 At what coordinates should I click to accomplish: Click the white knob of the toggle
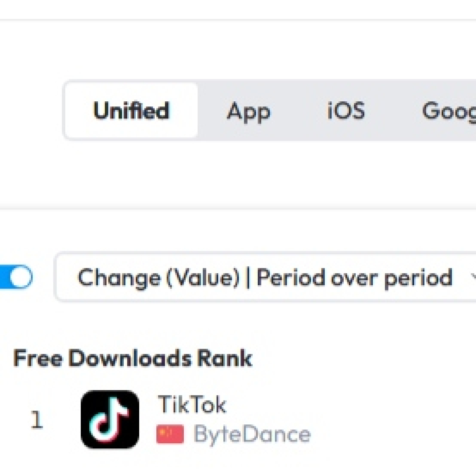coord(20,277)
